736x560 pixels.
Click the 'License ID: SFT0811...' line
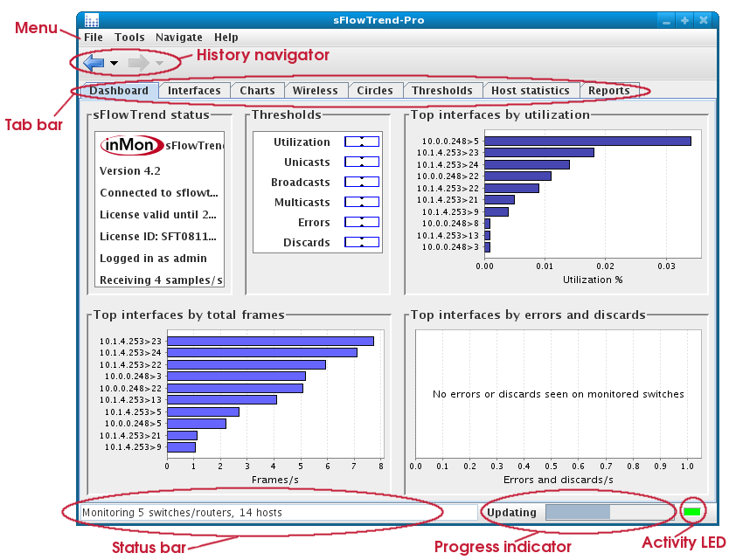(x=158, y=237)
